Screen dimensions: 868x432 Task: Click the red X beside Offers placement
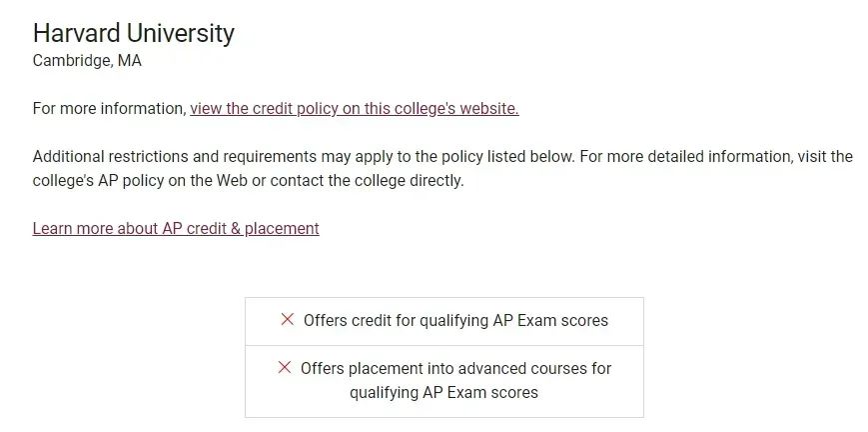tap(285, 368)
